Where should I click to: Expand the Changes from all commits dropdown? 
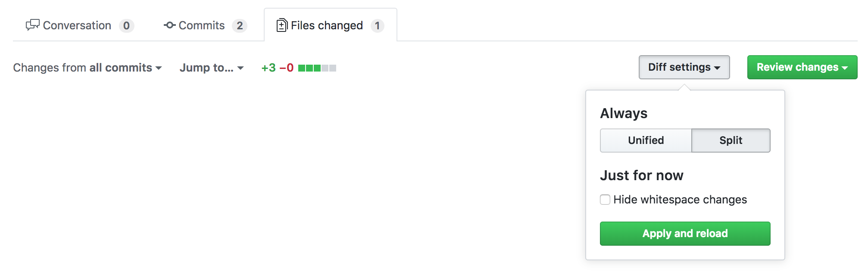click(87, 68)
